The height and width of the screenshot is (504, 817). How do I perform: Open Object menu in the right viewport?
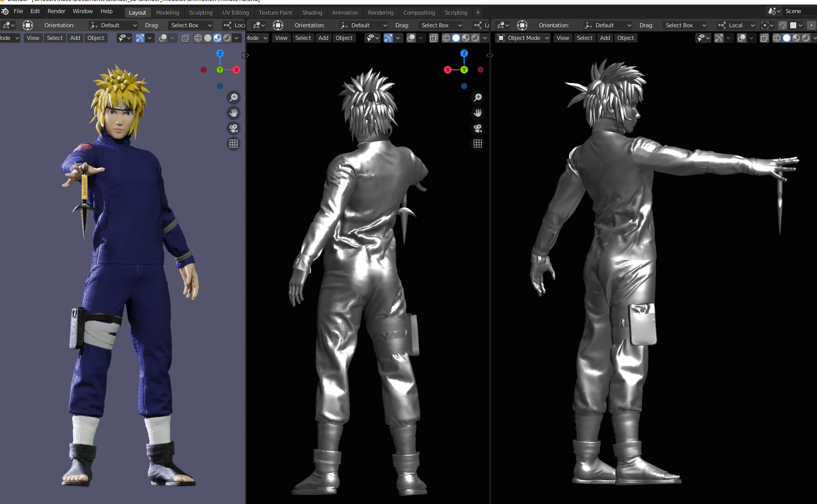tap(625, 38)
